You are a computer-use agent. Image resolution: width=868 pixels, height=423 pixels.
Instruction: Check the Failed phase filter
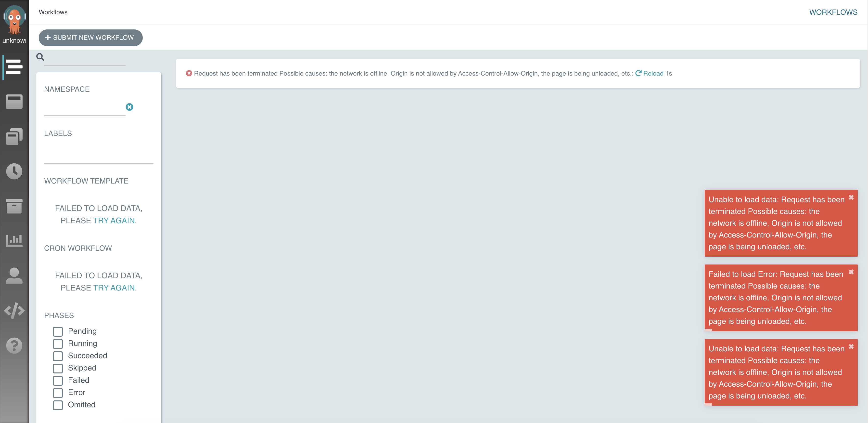click(x=58, y=381)
